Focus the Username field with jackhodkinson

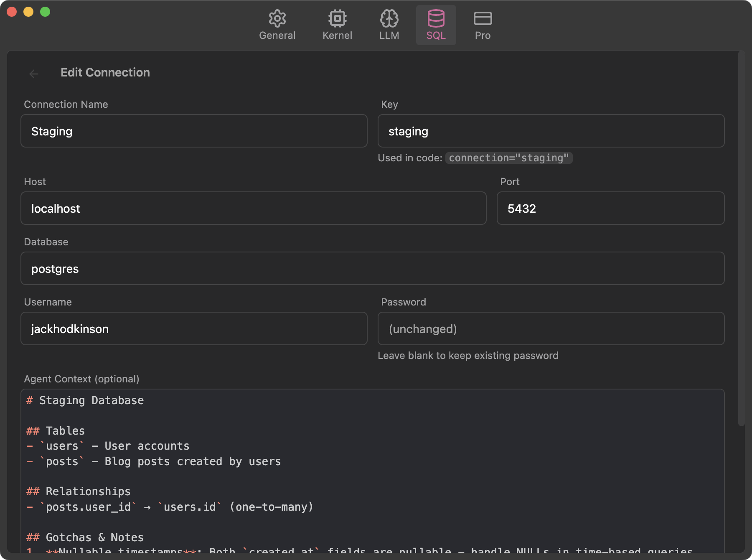click(x=194, y=328)
